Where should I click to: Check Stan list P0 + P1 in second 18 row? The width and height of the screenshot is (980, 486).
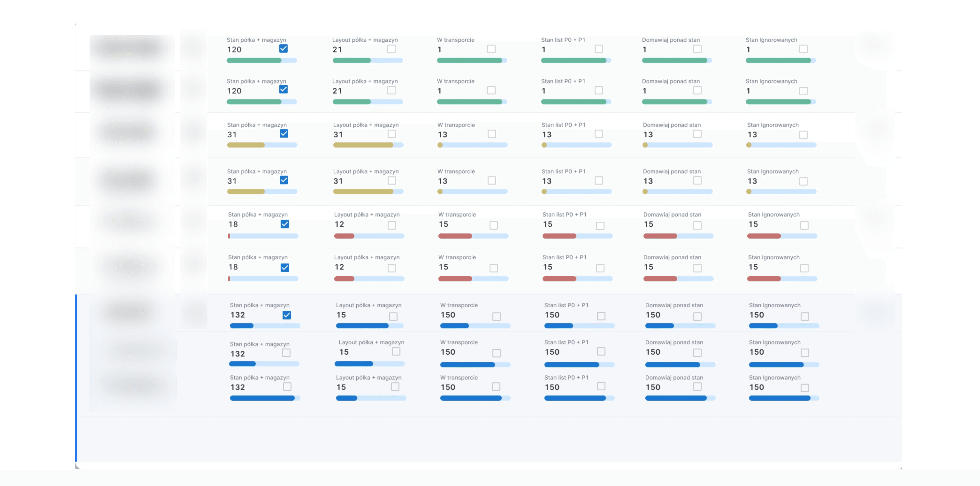(x=600, y=268)
